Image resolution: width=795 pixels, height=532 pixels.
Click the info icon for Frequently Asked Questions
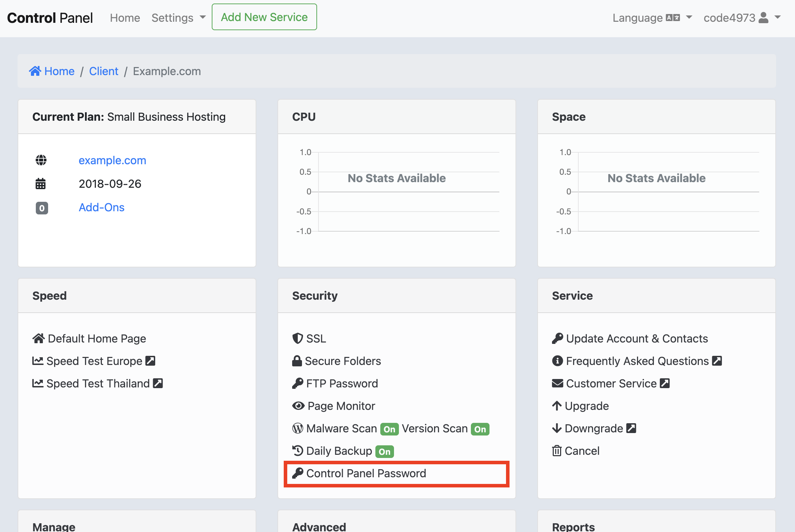[x=558, y=361]
